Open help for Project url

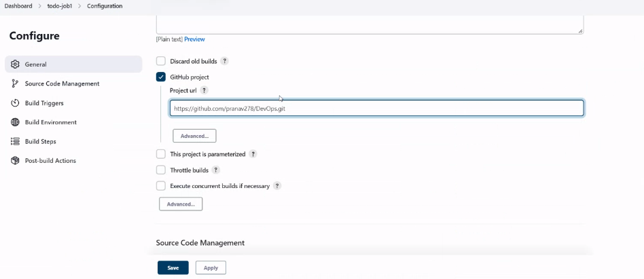pyautogui.click(x=204, y=90)
